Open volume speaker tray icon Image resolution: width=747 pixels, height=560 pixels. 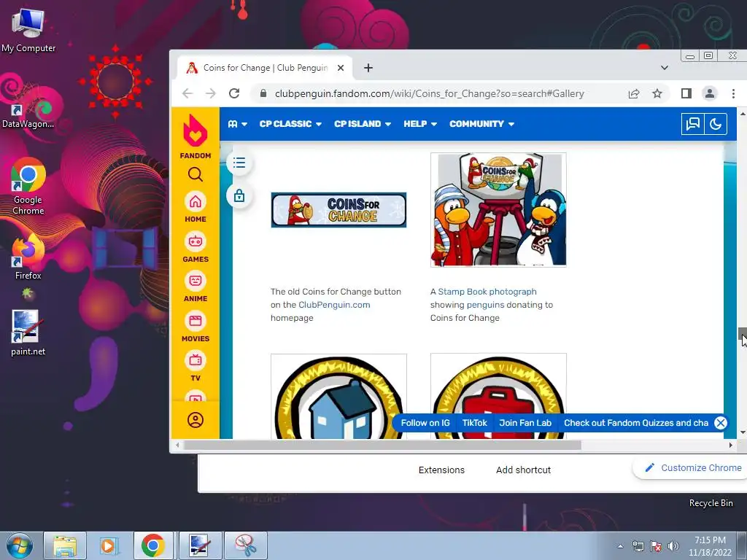tap(673, 546)
